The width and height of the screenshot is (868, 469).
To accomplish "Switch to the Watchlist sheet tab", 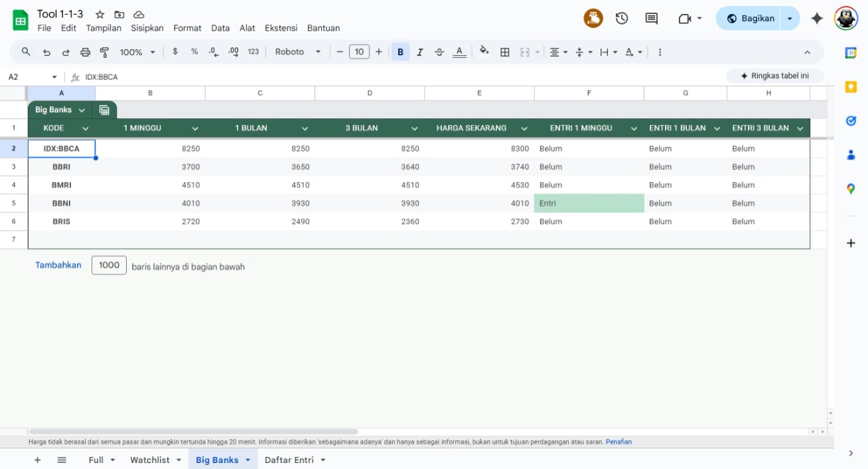I will point(156,460).
